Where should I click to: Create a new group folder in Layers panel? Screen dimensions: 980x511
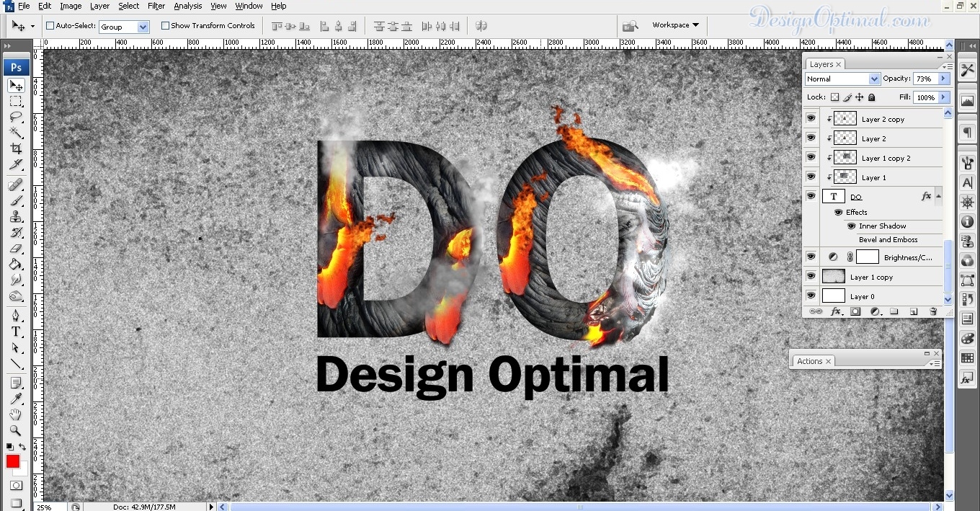[x=894, y=311]
